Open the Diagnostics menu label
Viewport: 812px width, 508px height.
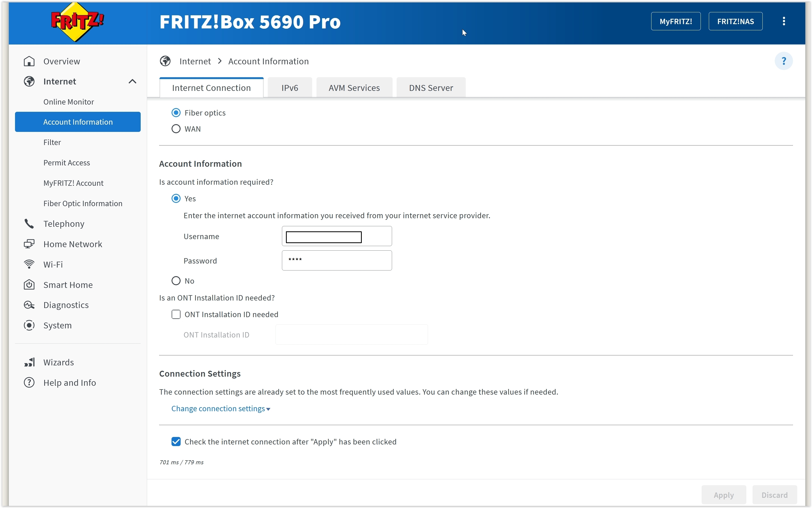[66, 305]
